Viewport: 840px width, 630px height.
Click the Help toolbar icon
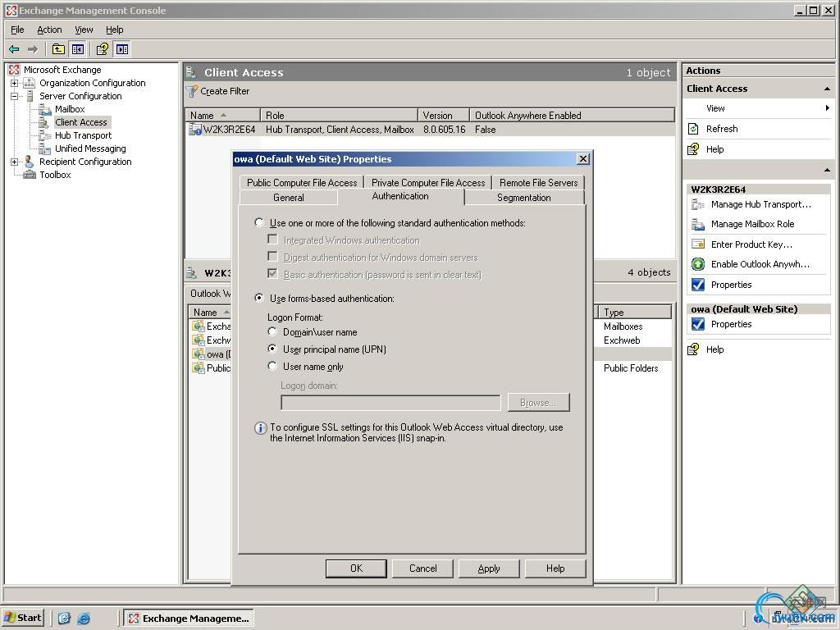(102, 49)
